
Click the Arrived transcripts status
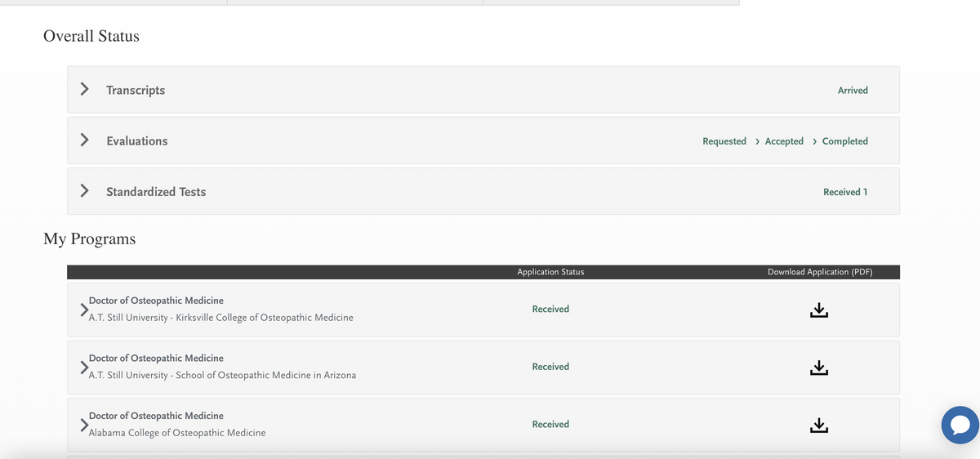coord(853,91)
